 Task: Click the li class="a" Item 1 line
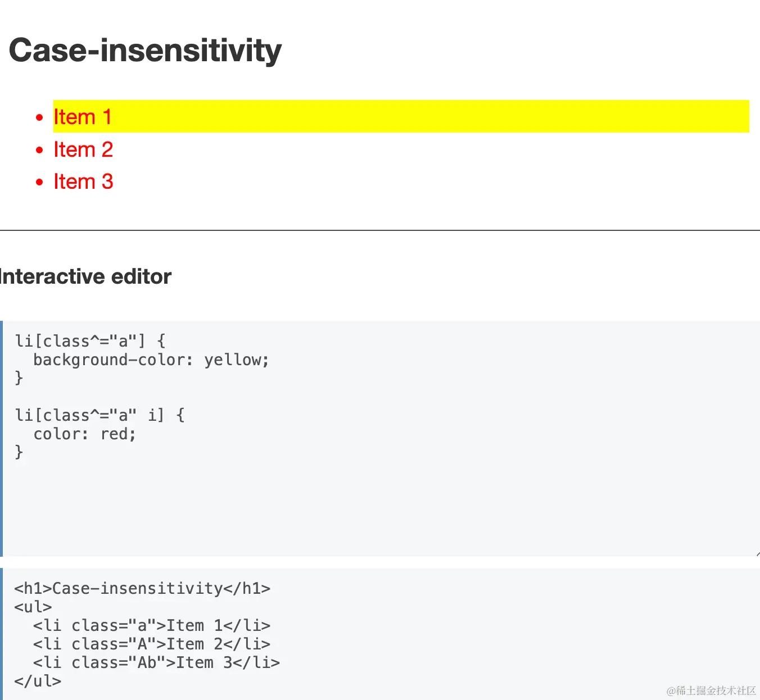tap(152, 625)
